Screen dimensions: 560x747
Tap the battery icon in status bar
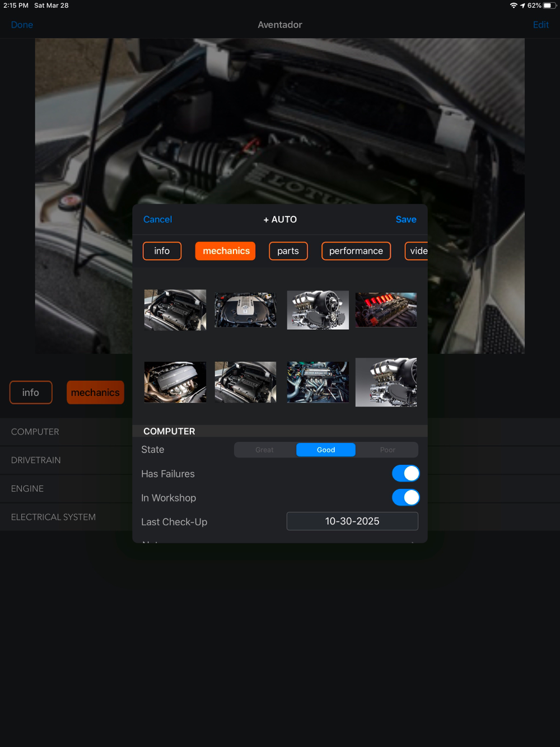click(549, 6)
